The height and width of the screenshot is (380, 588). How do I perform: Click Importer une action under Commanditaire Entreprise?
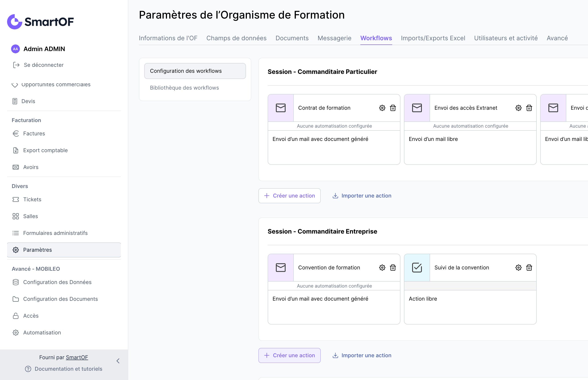tap(362, 355)
